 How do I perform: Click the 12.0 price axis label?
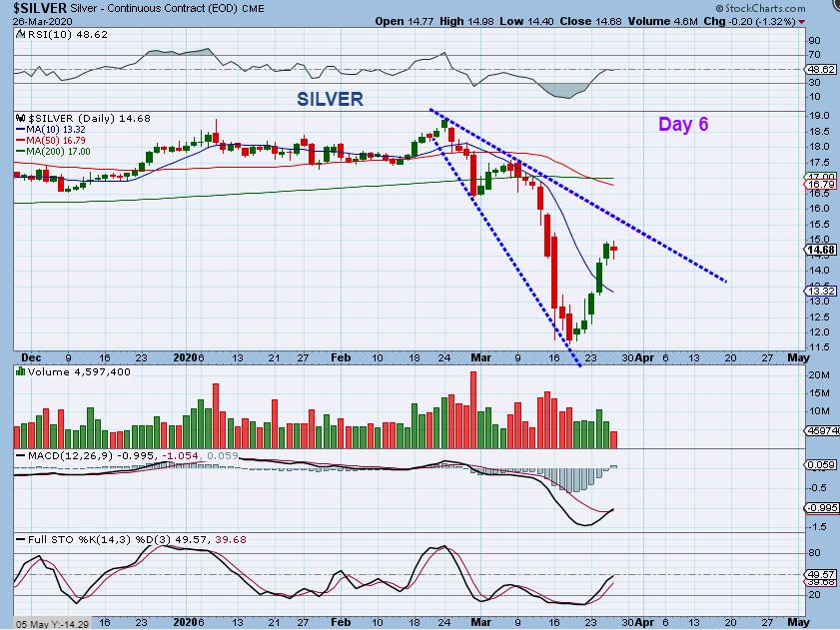820,332
